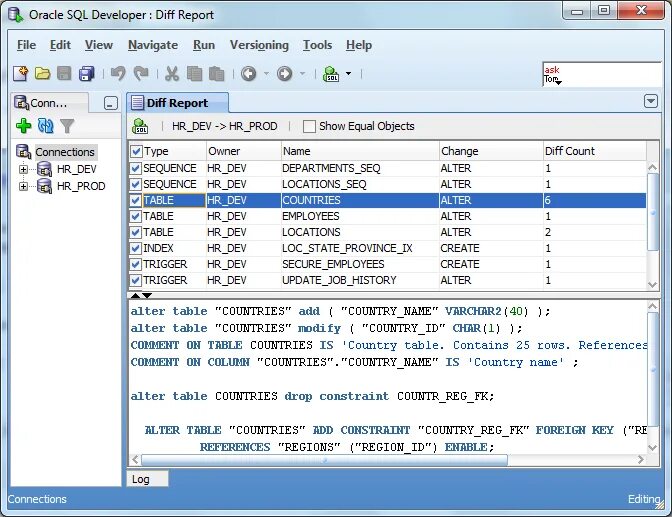
Task: Minimize the Connections panel
Action: [111, 103]
